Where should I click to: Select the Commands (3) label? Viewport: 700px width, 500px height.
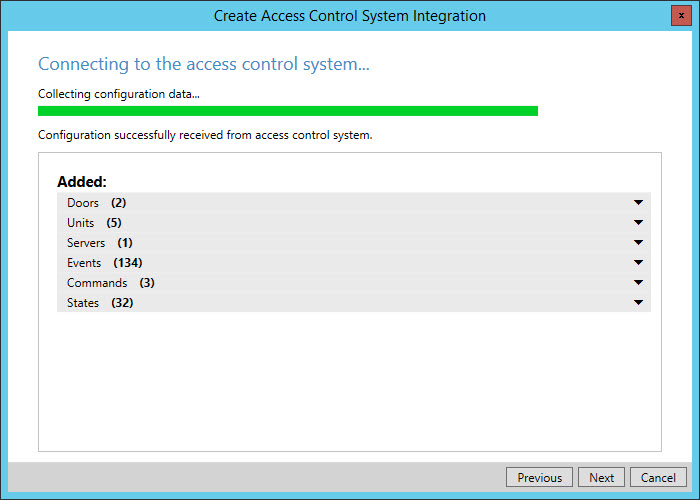pyautogui.click(x=111, y=283)
